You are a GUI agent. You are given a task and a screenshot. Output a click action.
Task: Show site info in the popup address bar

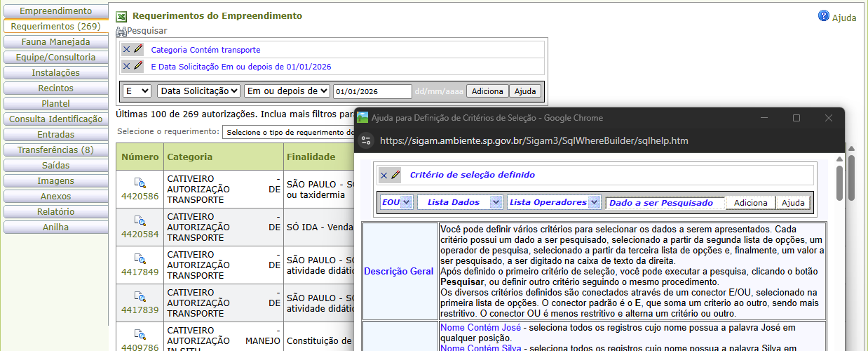pos(366,140)
